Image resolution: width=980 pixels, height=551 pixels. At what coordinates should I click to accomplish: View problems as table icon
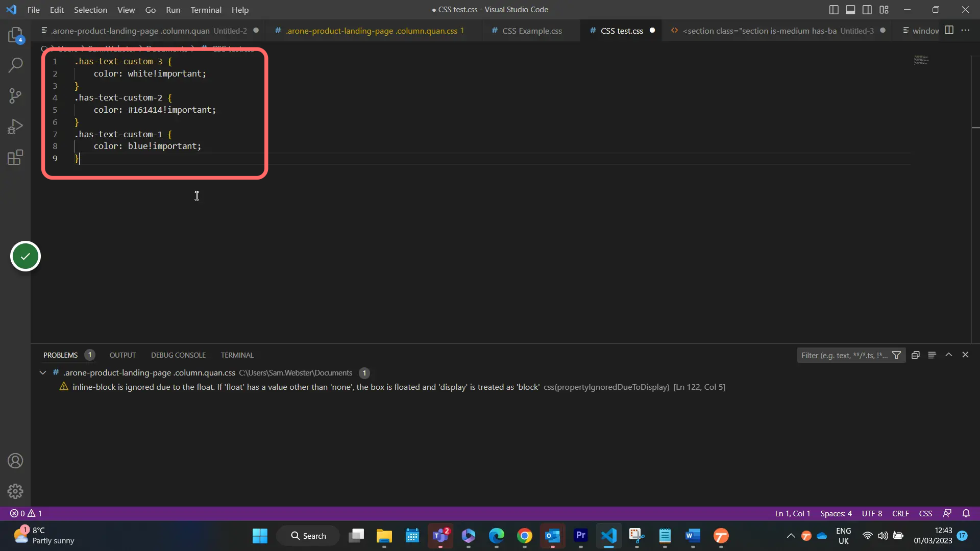tap(932, 355)
